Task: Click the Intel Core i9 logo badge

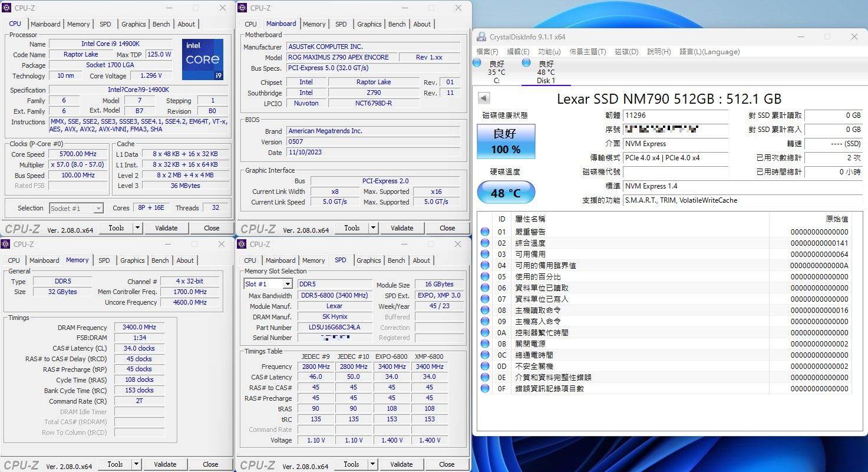Action: click(202, 60)
